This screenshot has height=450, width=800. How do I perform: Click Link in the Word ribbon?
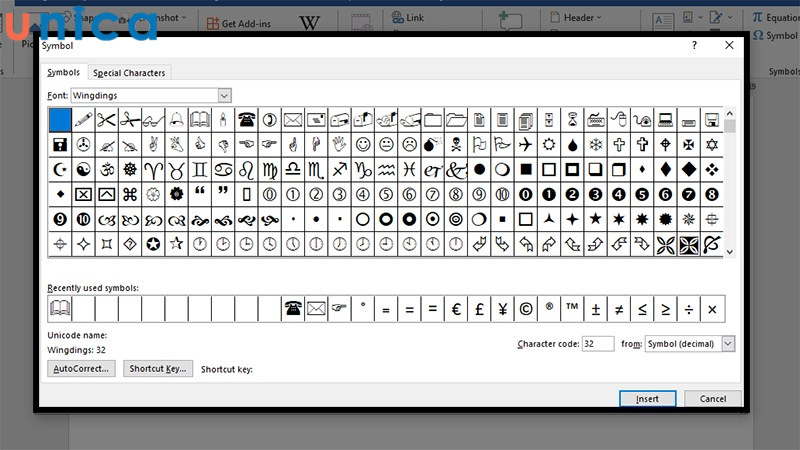click(408, 17)
